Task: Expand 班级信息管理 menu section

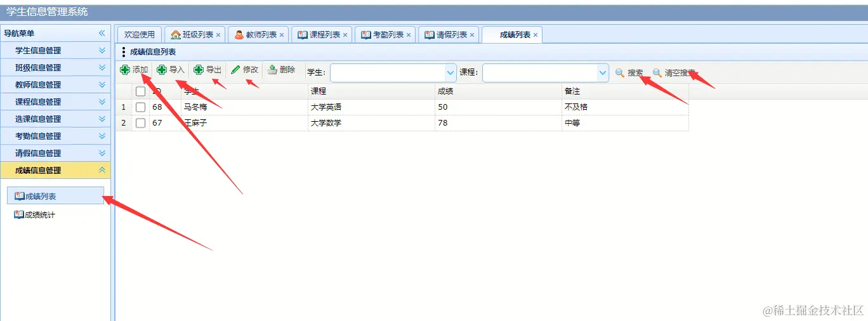Action: 102,67
